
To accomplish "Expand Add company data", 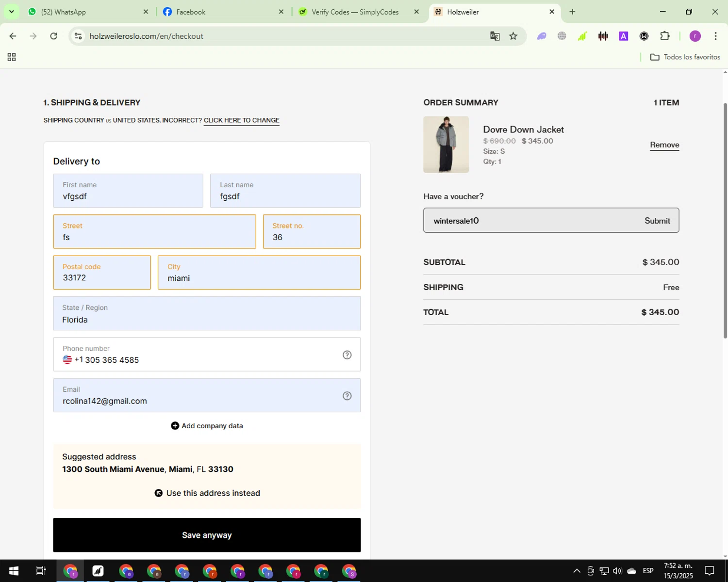I will (x=207, y=426).
